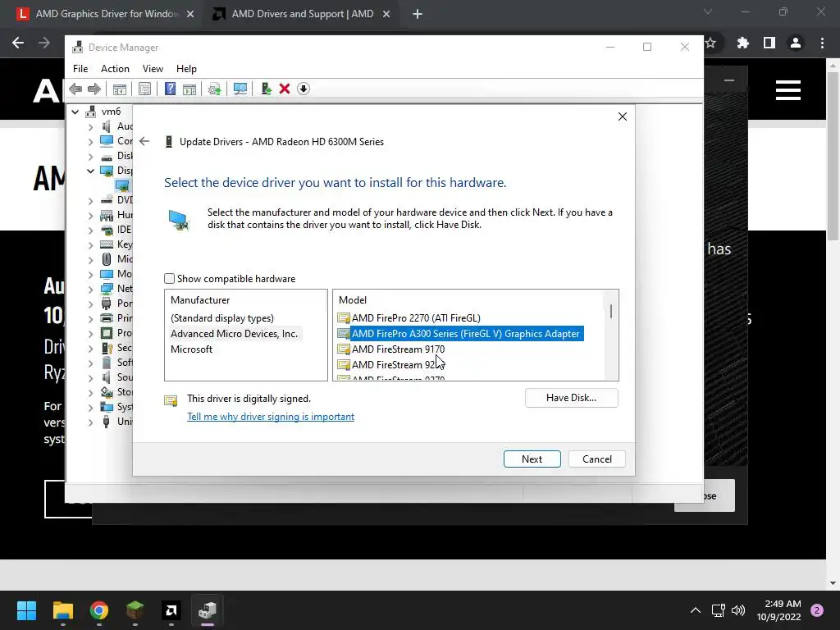
Task: Click the speaker icon of the Aud tree node
Action: pyautogui.click(x=107, y=126)
